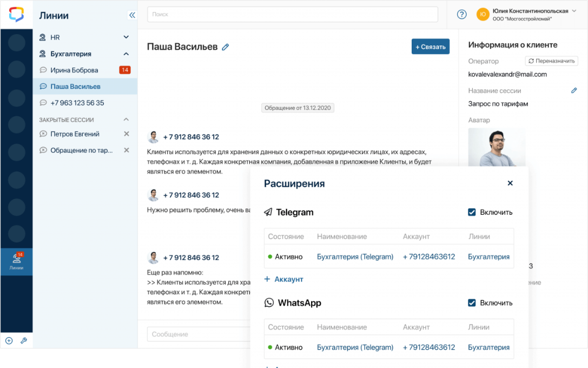Open Линии section in left navigation bar
Image resolution: width=588 pixels, height=368 pixels.
16,262
